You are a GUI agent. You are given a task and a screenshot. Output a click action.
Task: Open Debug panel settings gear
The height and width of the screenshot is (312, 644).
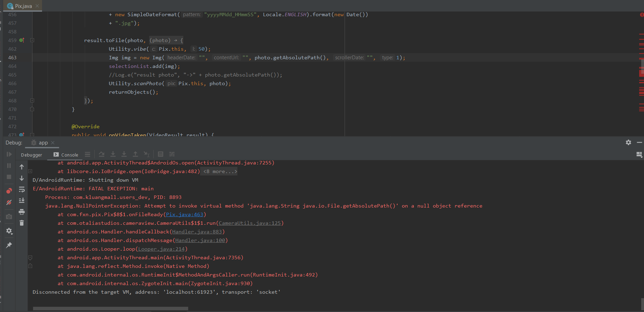(628, 142)
